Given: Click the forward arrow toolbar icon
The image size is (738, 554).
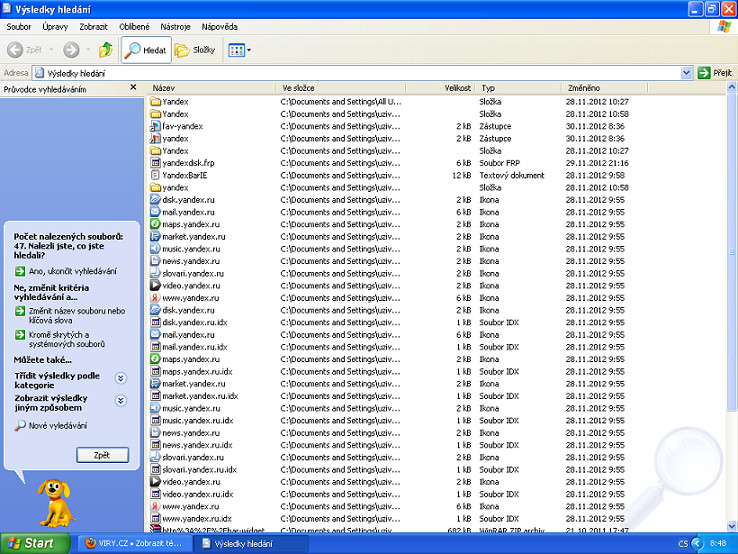Looking at the screenshot, I should 70,50.
